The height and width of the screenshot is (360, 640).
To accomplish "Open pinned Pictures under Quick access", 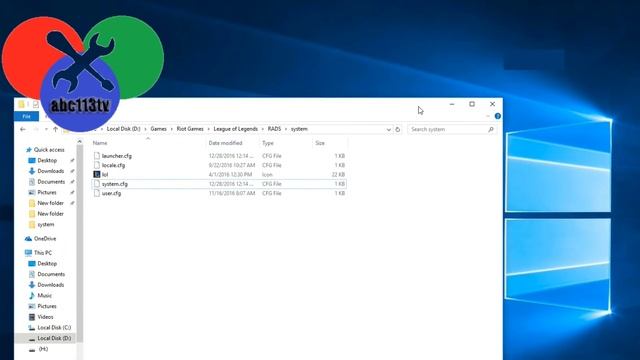I will coord(47,192).
